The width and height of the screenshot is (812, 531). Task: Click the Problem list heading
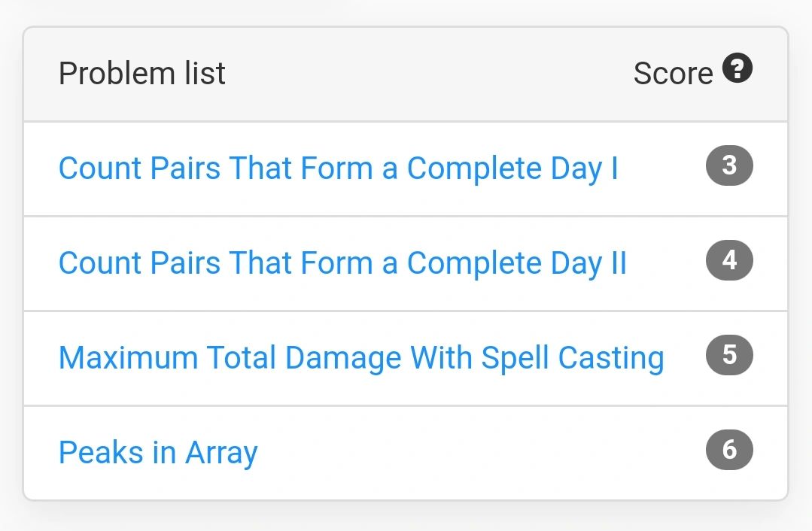coord(142,73)
